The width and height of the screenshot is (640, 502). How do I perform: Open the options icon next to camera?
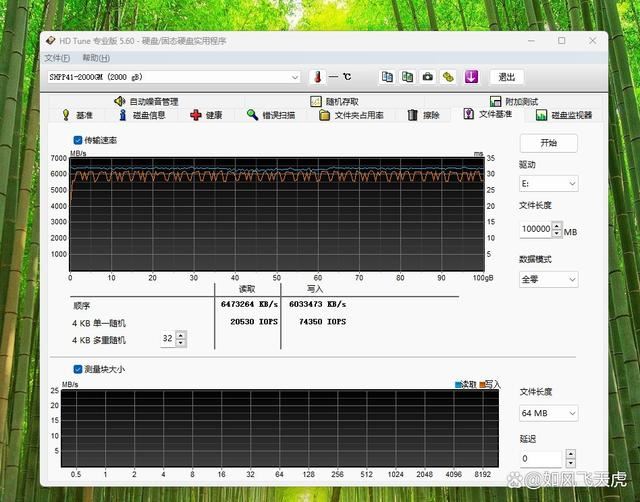(x=448, y=77)
